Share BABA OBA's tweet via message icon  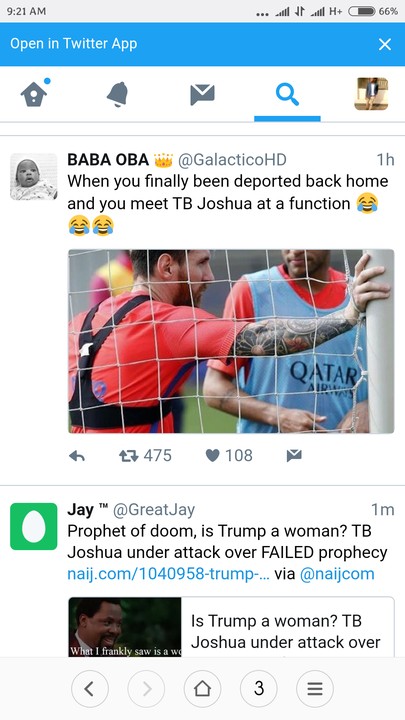[x=294, y=456]
